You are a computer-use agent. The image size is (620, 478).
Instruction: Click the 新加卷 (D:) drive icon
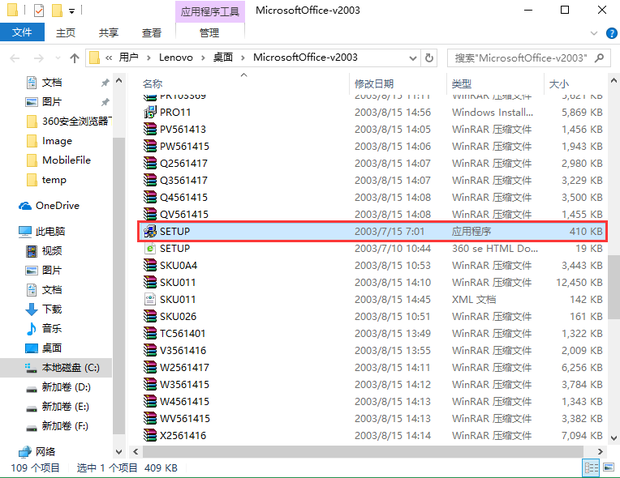click(31, 389)
